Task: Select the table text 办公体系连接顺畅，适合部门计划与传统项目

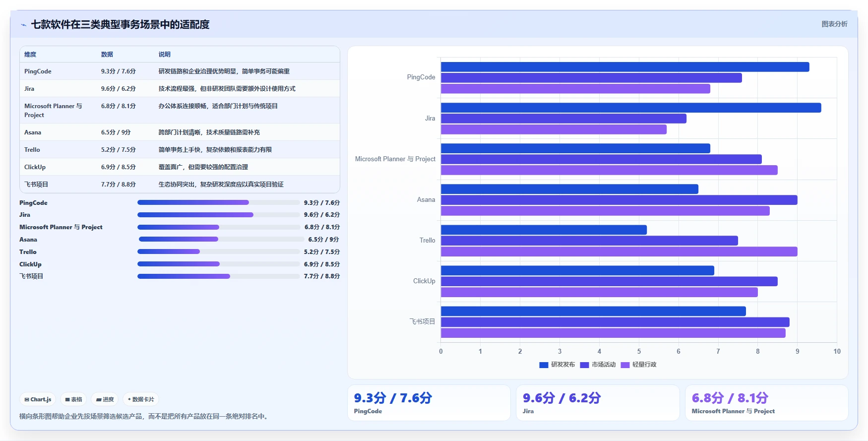Action: (x=218, y=106)
